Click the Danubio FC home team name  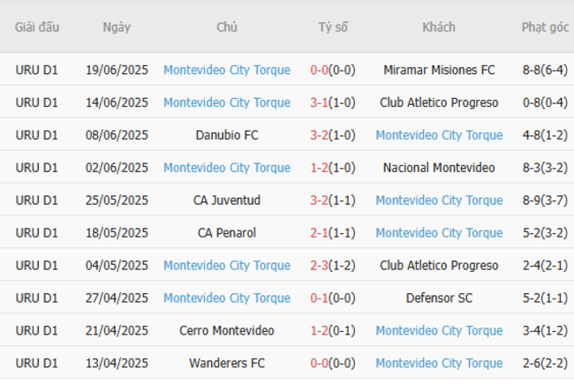pos(227,135)
